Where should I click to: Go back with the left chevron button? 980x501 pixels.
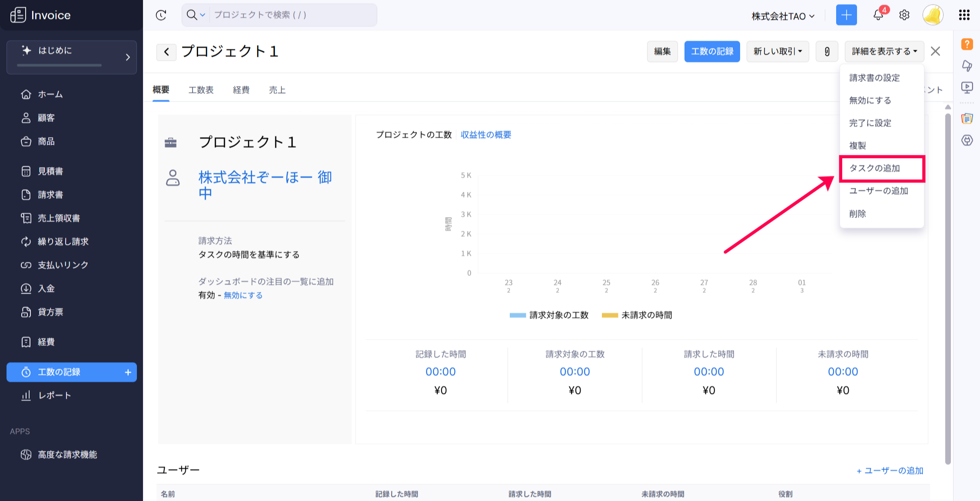[166, 52]
